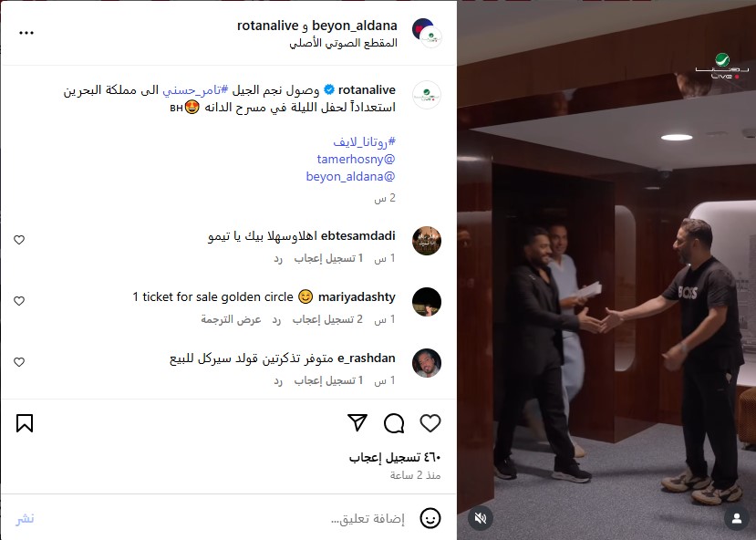Unmute the video sound
Viewport: 756px width, 540px height.
pos(481,518)
